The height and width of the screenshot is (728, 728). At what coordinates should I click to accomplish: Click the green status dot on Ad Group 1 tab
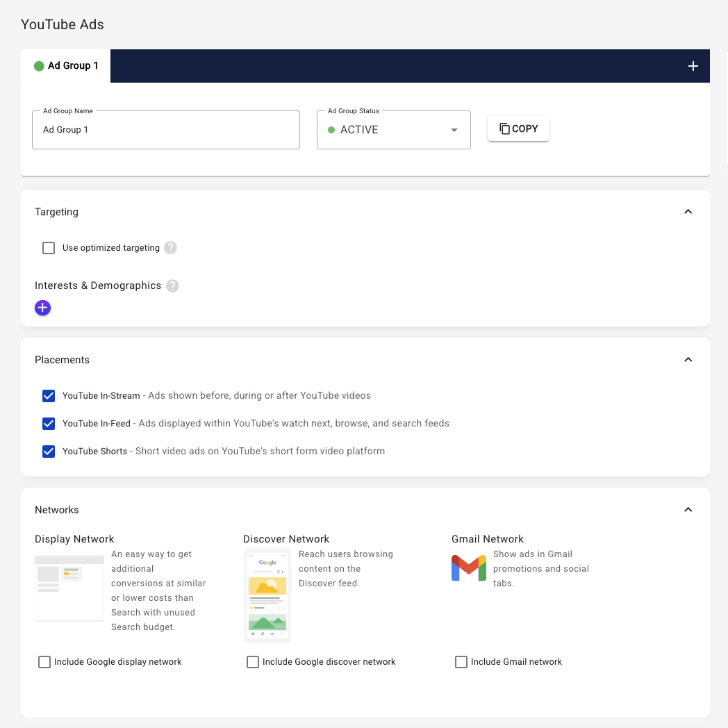39,66
